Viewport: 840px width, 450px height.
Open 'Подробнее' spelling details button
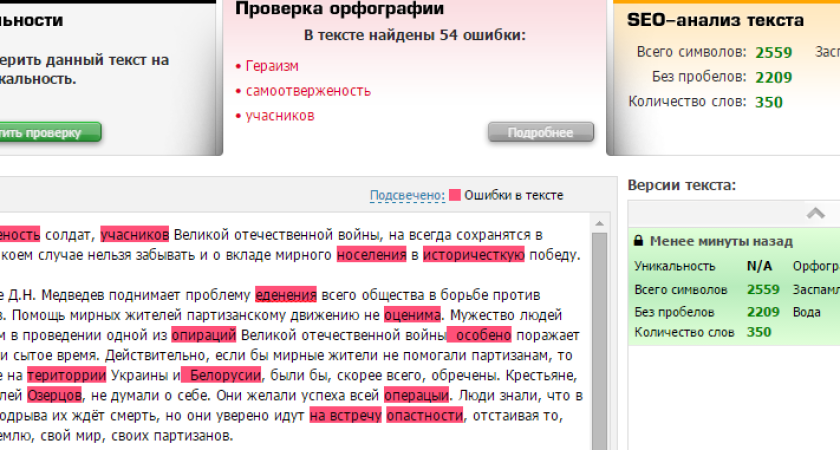tap(540, 132)
